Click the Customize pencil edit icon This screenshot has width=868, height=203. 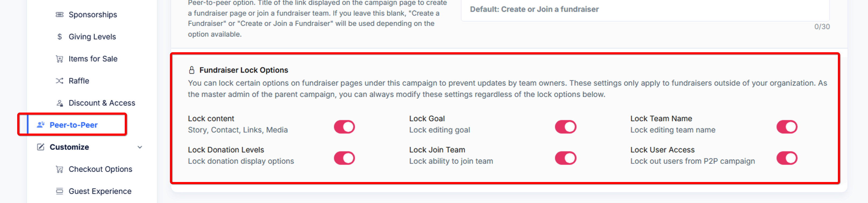(x=40, y=147)
